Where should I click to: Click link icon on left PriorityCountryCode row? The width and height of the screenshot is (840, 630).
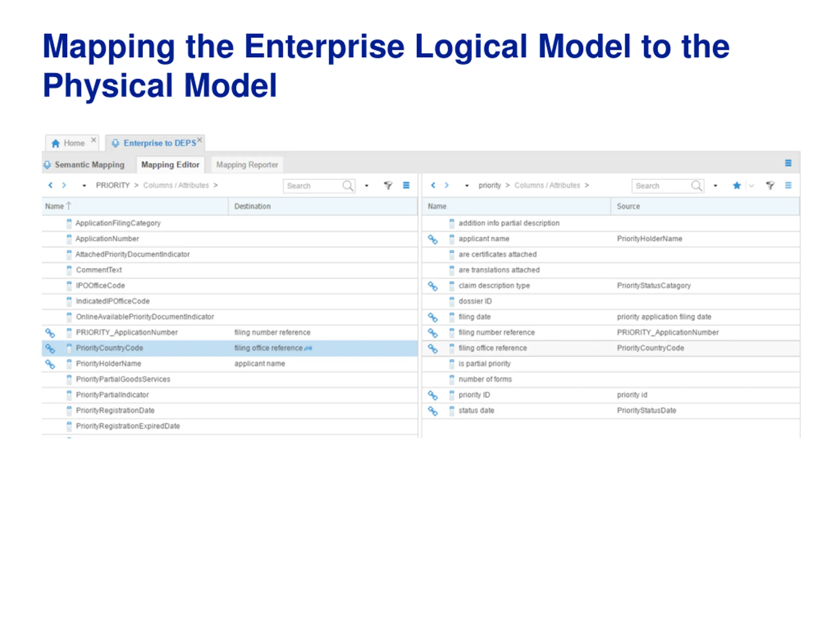(50, 348)
